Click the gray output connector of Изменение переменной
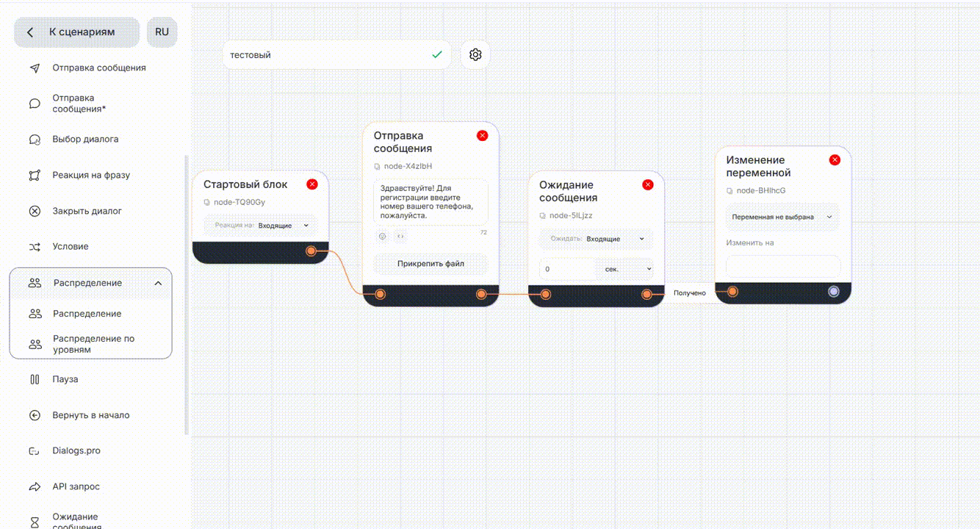This screenshot has height=529, width=980. point(833,292)
